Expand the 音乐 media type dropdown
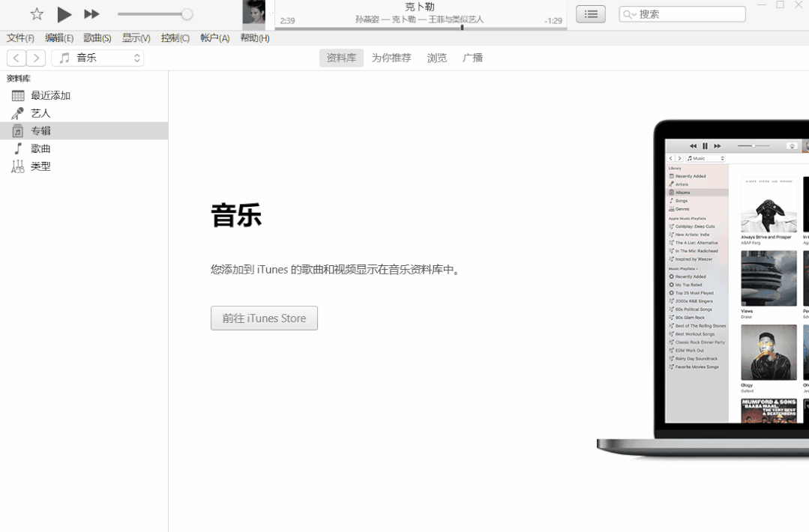809x532 pixels. (x=97, y=58)
